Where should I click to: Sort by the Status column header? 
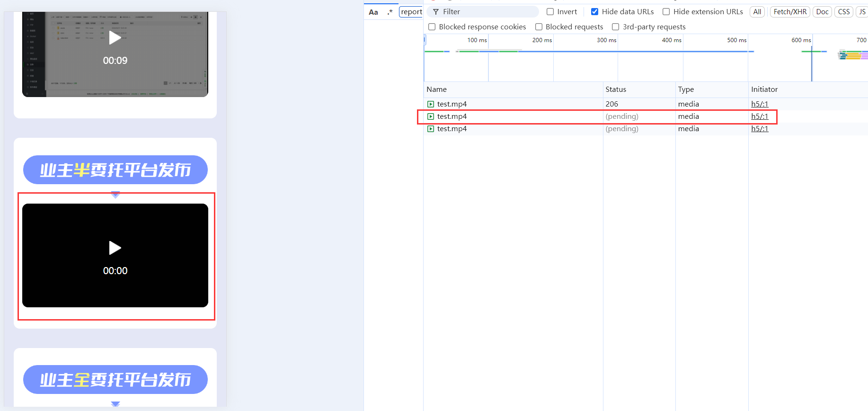pos(639,89)
